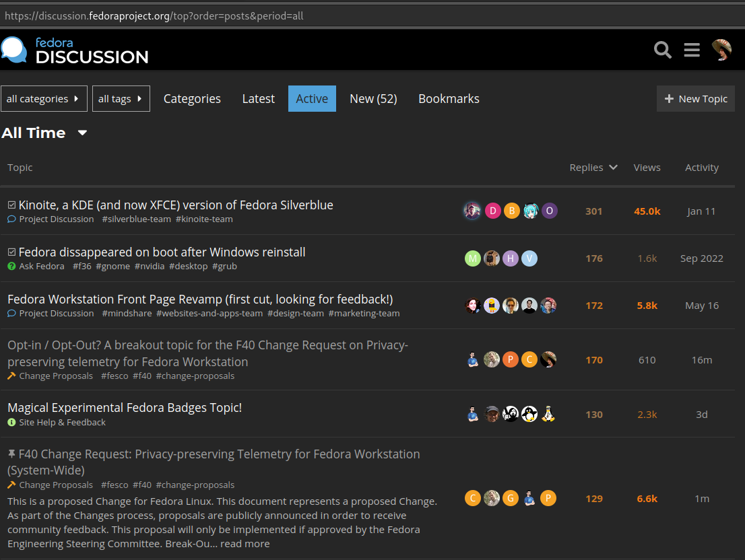The image size is (745, 560).
Task: Click the Fedora Discussion speech bubble logo
Action: click(x=13, y=49)
